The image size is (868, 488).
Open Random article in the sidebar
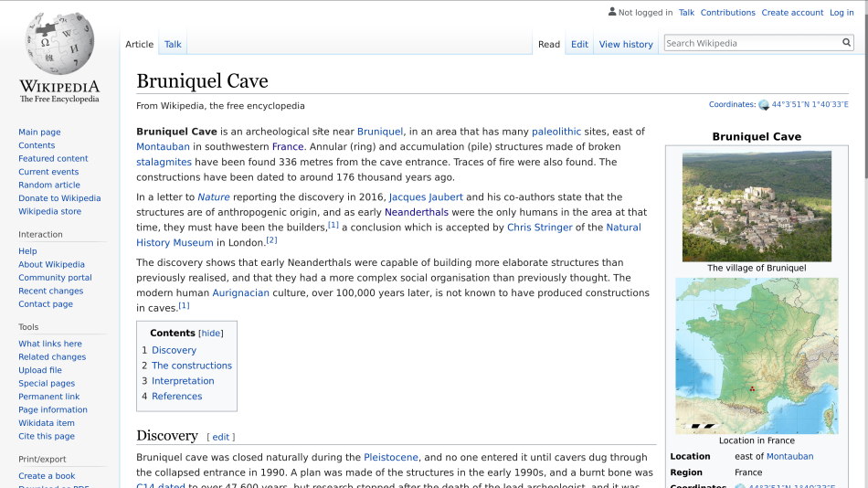pos(49,185)
